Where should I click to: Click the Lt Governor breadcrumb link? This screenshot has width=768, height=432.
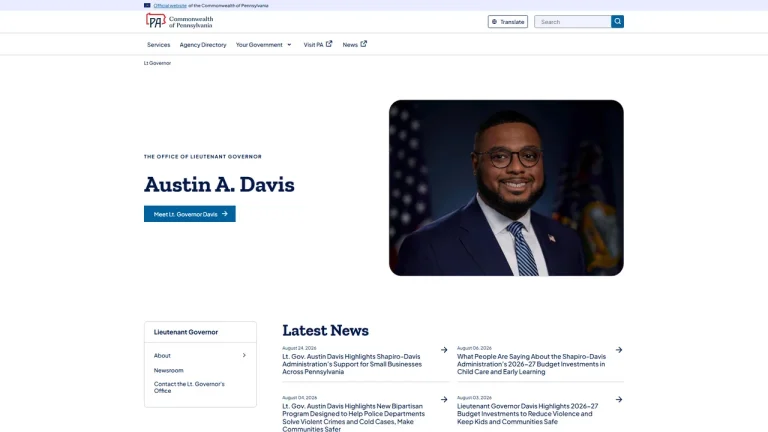[157, 63]
